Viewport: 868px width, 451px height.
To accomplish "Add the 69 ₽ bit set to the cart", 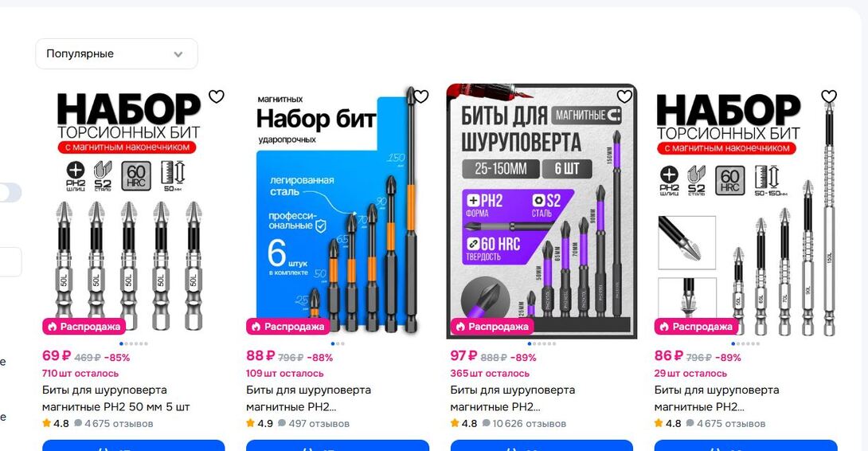I will coord(134,445).
